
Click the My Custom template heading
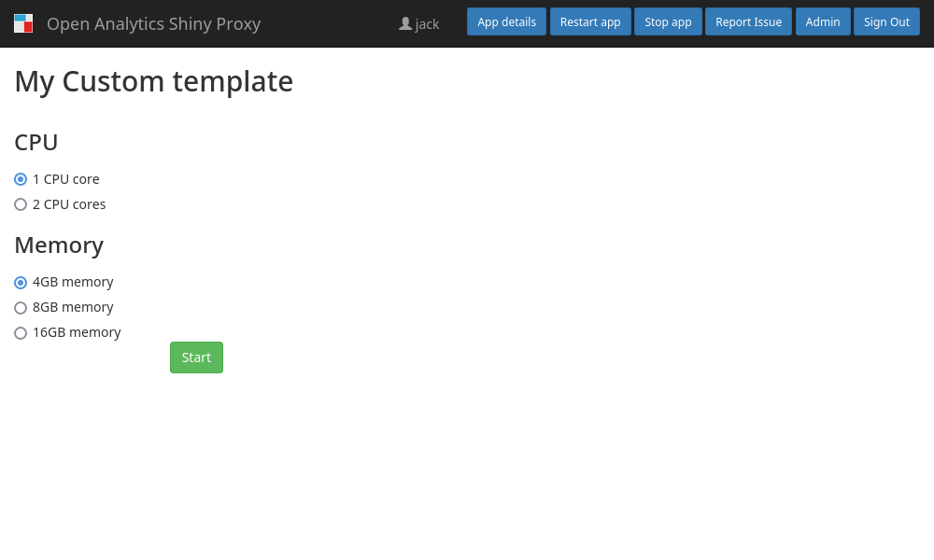[x=154, y=81]
